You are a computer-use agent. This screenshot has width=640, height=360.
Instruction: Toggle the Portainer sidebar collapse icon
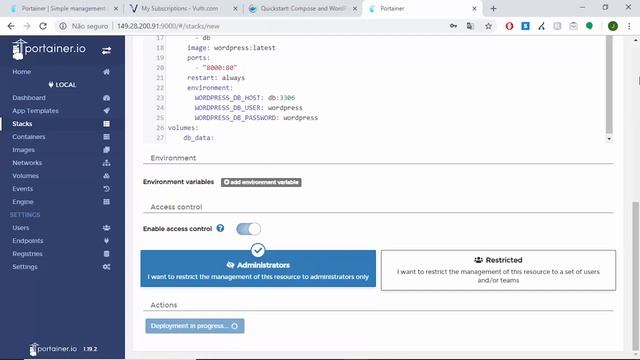[106, 51]
